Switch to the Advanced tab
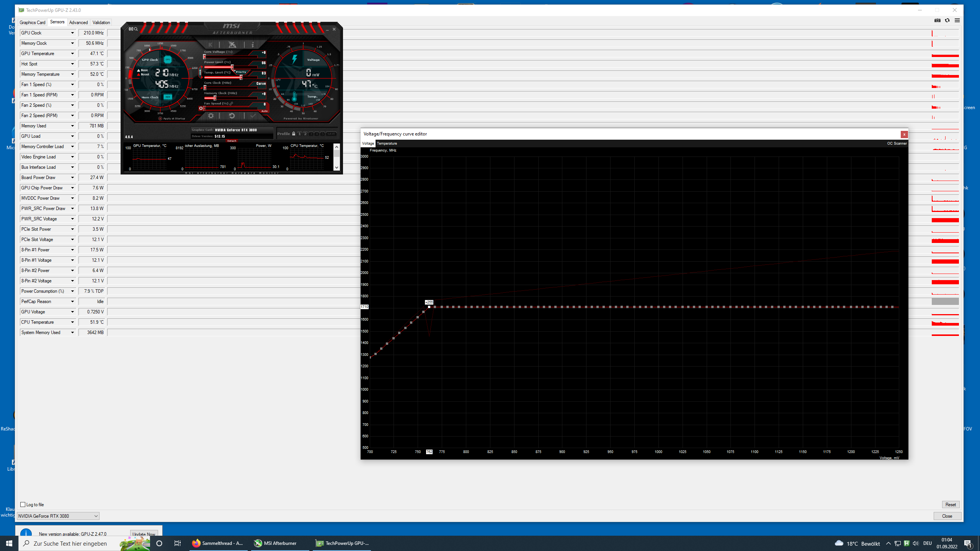This screenshot has width=980, height=551. 78,23
